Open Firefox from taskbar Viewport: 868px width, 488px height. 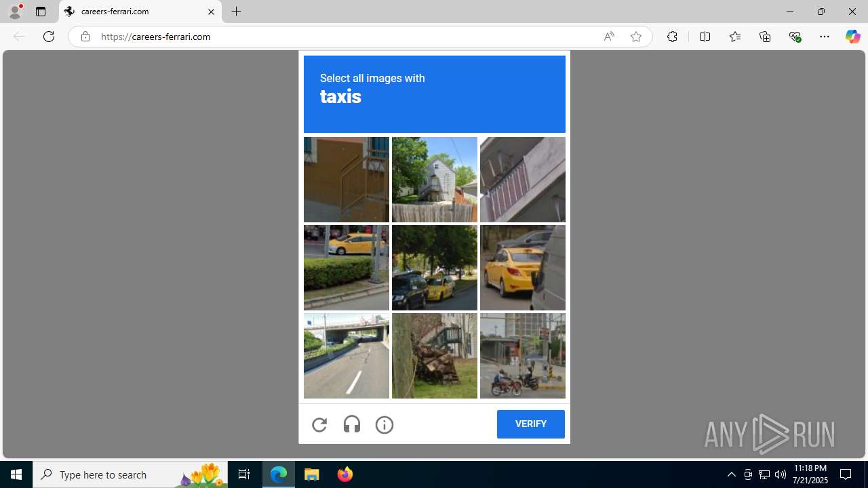pos(345,474)
